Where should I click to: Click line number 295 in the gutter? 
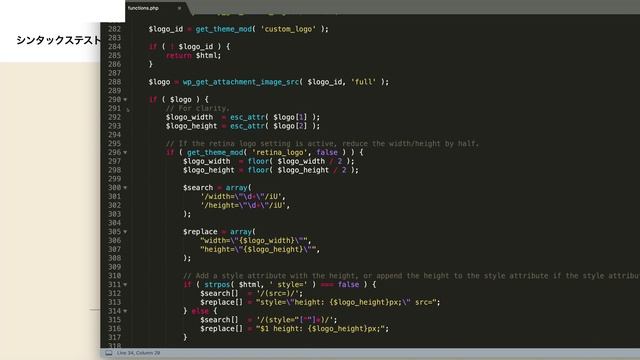115,144
